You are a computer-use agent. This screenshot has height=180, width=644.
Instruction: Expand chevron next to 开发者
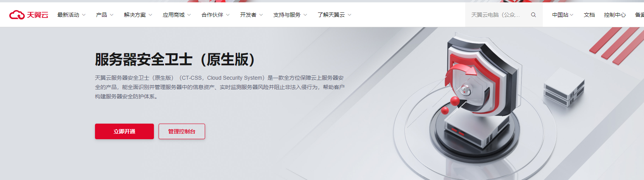click(261, 15)
